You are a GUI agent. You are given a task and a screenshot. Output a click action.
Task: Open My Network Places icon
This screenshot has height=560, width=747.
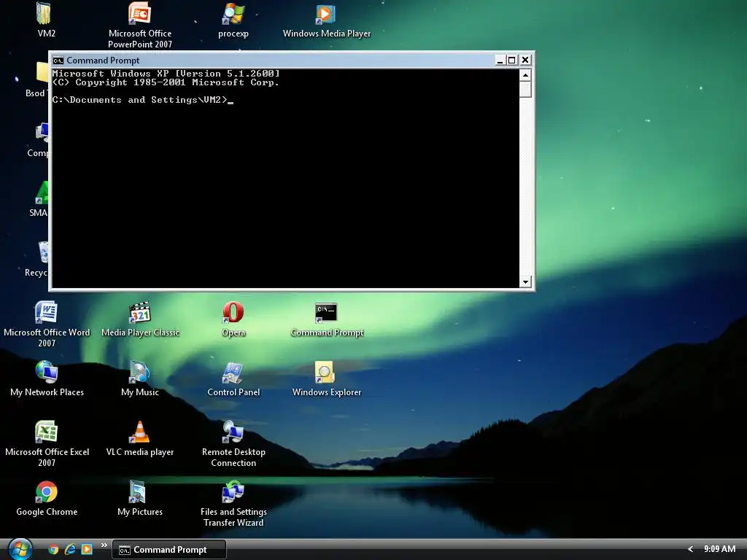point(46,372)
